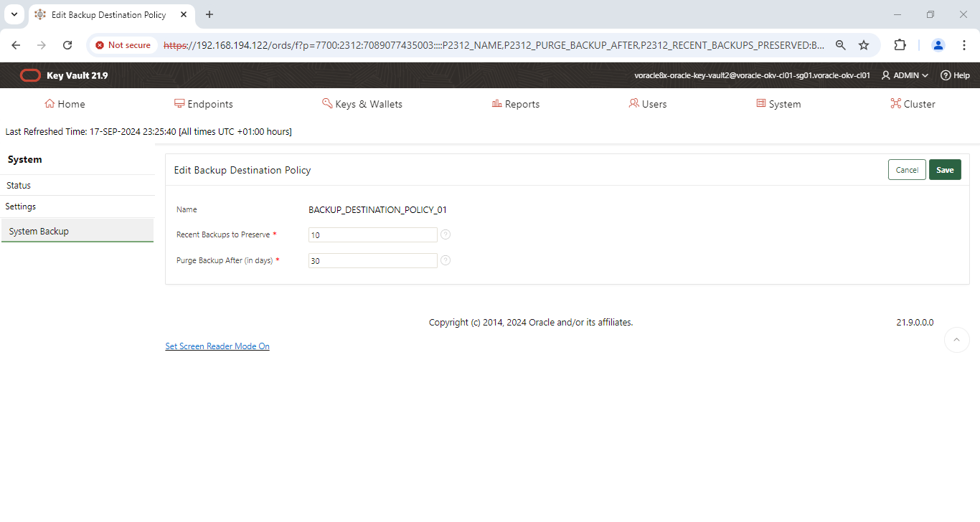The image size is (980, 522).
Task: Open the tab search dropdown arrow
Action: 14,14
